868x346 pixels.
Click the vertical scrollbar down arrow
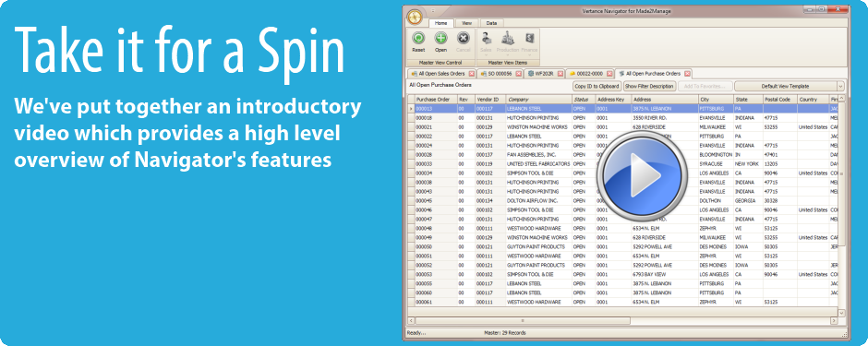[841, 313]
